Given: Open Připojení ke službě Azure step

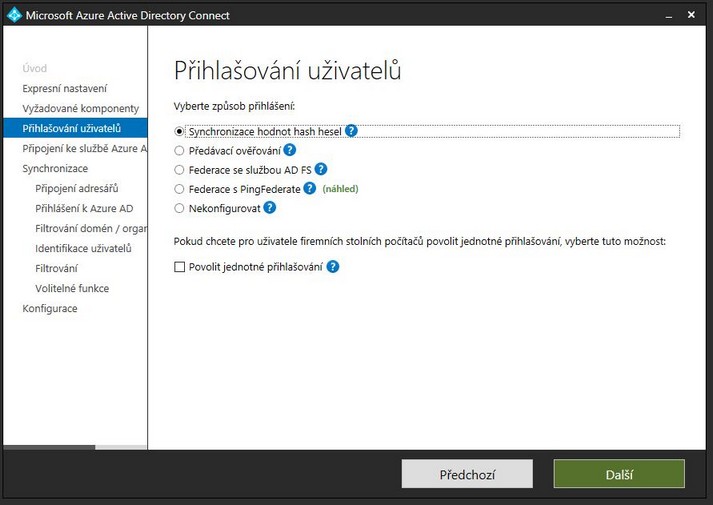Looking at the screenshot, I should (x=85, y=149).
